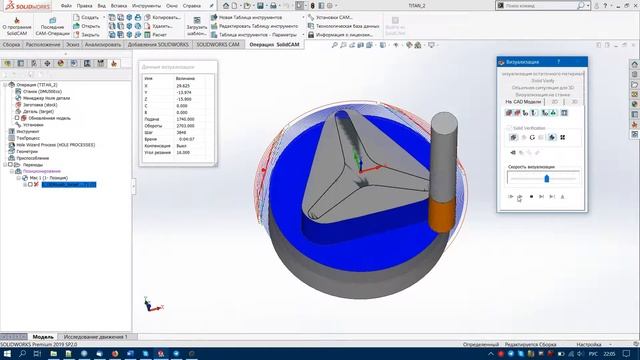Viewport: 640px width, 360px height.
Task: Open Последние CAM-Операции in ribbon
Action: (52, 26)
